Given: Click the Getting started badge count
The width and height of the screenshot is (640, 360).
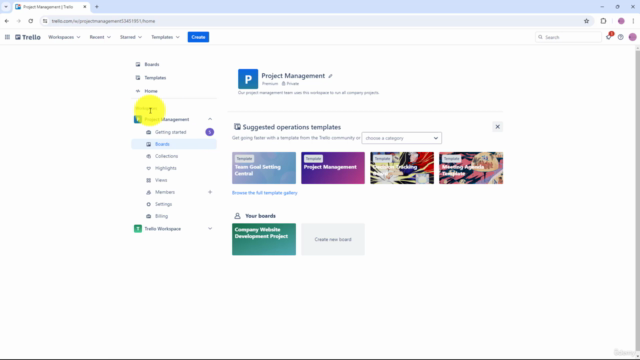Looking at the screenshot, I should tap(209, 132).
